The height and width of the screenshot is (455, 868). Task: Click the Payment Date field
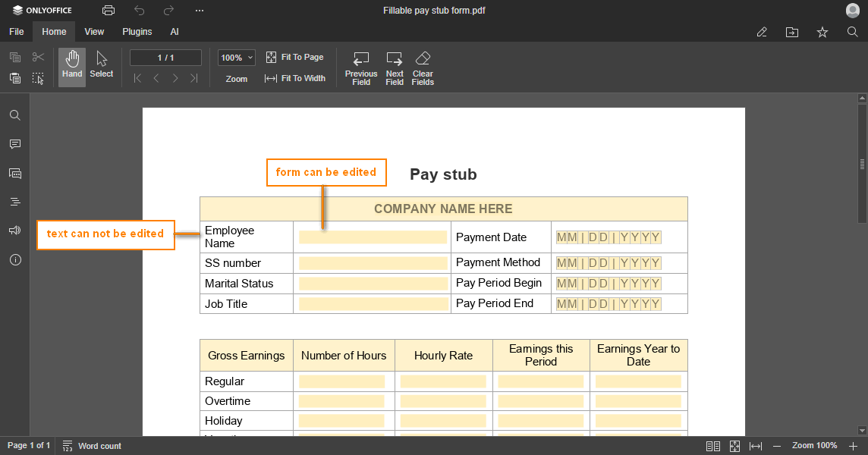point(609,237)
